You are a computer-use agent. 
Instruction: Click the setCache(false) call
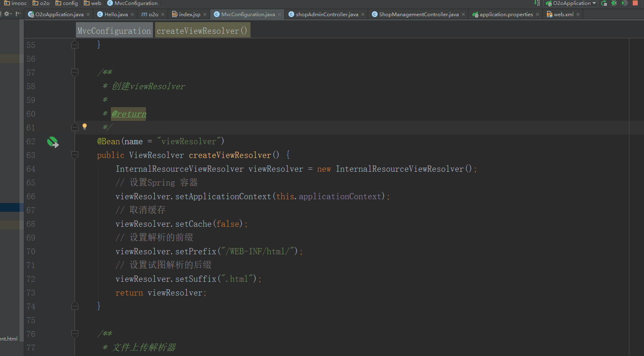click(209, 224)
